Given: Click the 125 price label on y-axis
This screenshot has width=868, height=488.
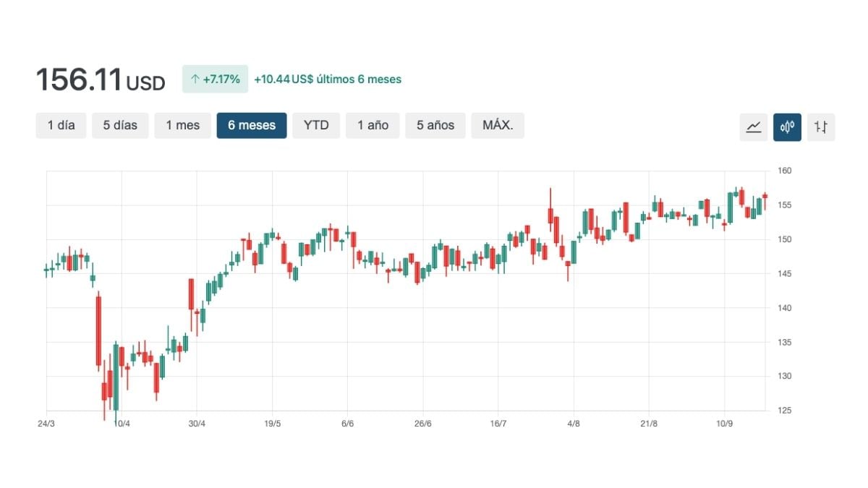Looking at the screenshot, I should [x=785, y=411].
